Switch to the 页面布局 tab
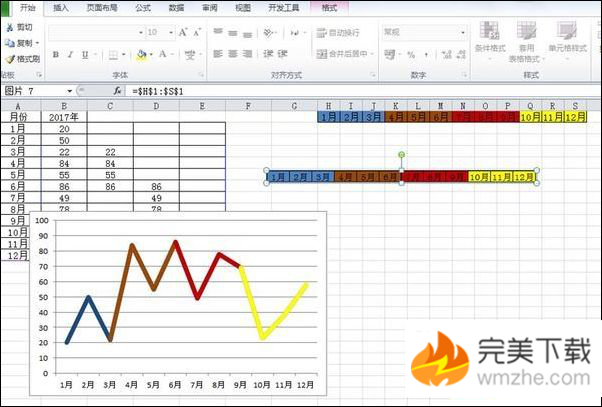The height and width of the screenshot is (407, 602). coord(102,8)
